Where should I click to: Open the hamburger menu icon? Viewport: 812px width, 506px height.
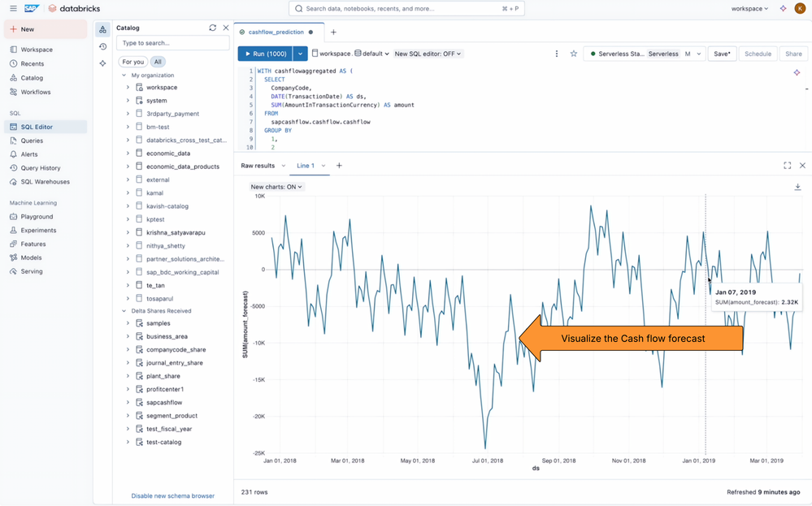(13, 9)
